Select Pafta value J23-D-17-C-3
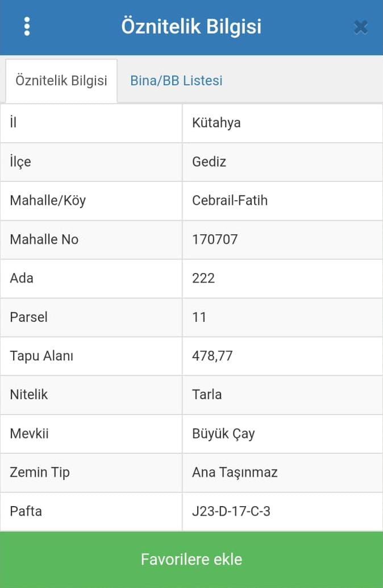Image resolution: width=383 pixels, height=588 pixels. 231,511
